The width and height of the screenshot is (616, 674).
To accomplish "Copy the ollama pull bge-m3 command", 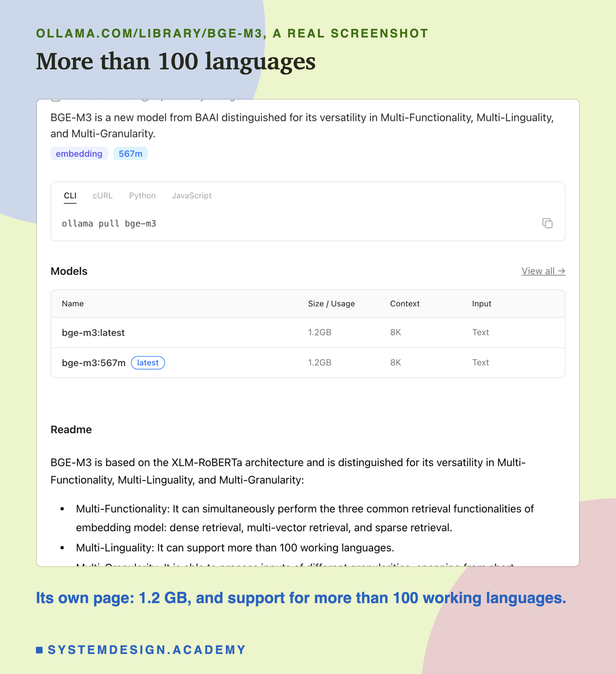I will [x=547, y=223].
